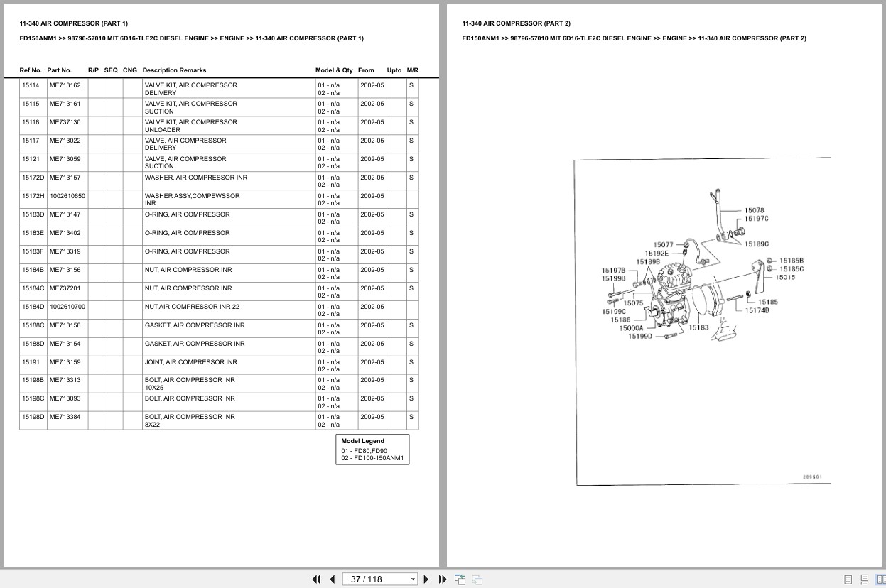Image resolution: width=886 pixels, height=588 pixels.
Task: Select part number ME713093
Action: click(x=65, y=398)
